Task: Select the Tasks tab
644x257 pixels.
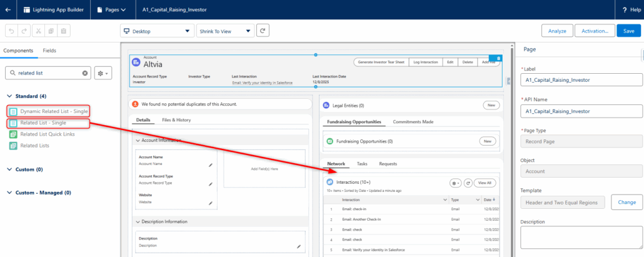Action: (362, 163)
